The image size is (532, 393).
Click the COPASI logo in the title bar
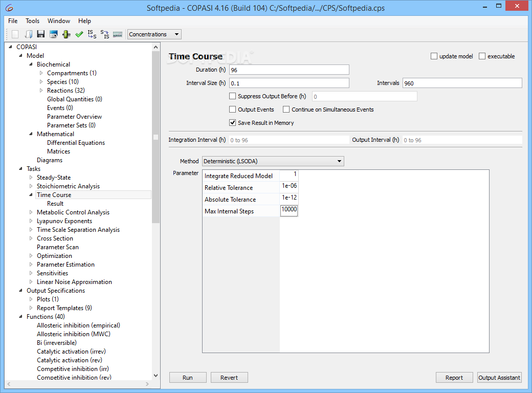(9, 8)
